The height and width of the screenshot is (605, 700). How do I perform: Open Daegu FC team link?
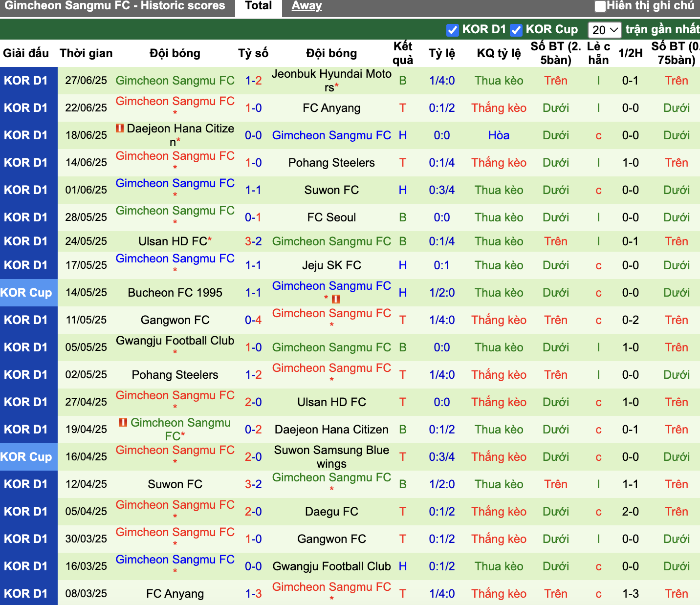[x=331, y=512]
